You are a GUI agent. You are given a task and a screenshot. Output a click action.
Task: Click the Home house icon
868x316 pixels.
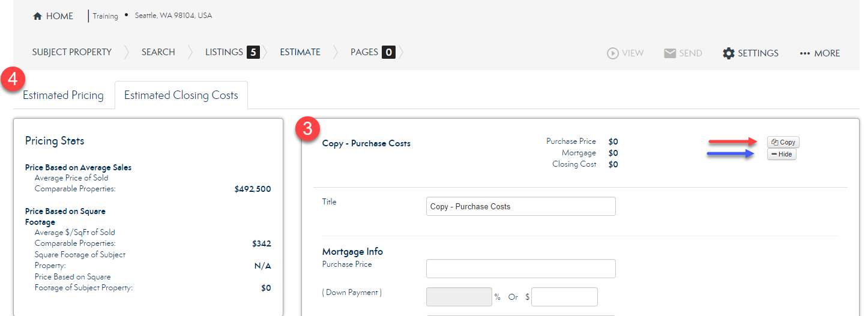click(x=37, y=16)
